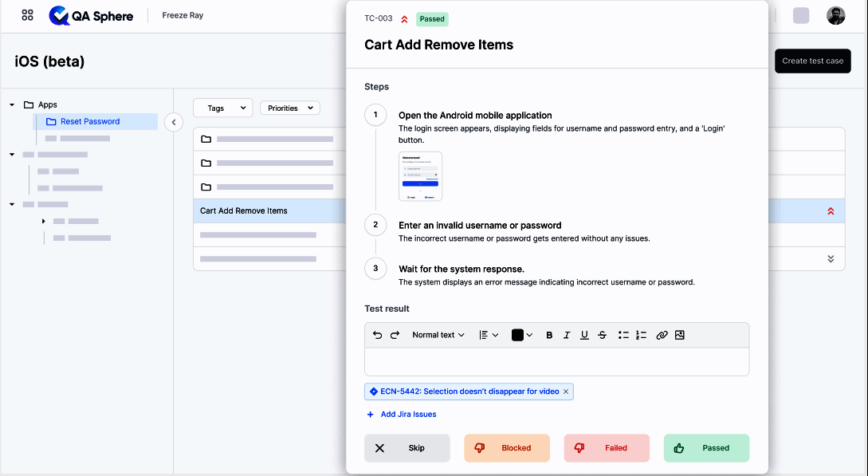Image resolution: width=868 pixels, height=476 pixels.
Task: Open the text alignment dropdown
Action: (489, 336)
